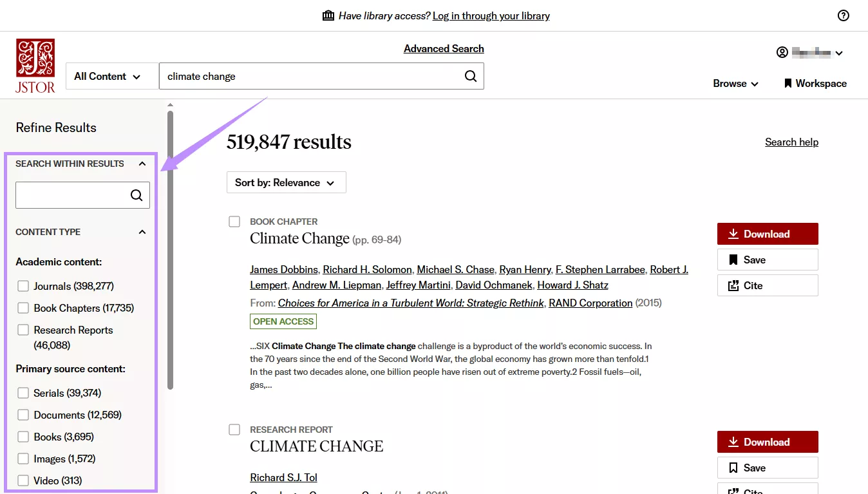Click the search icon in Search Within Results
Viewport: 868px width, 494px height.
[x=137, y=195]
